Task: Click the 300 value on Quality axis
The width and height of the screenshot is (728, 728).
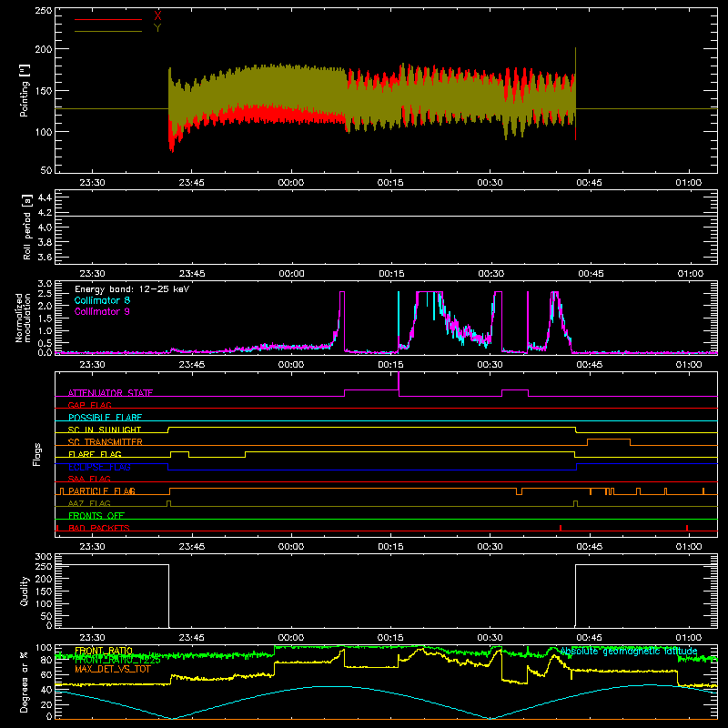Action: 44,557
